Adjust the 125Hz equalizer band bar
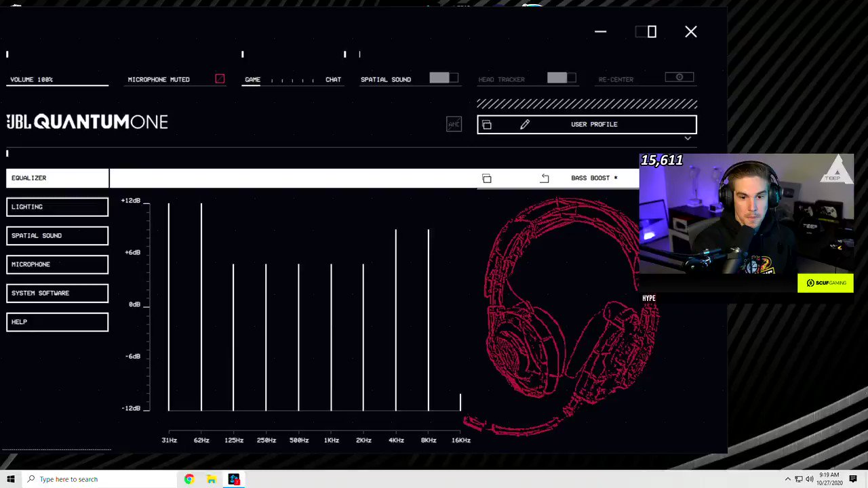 (x=233, y=338)
